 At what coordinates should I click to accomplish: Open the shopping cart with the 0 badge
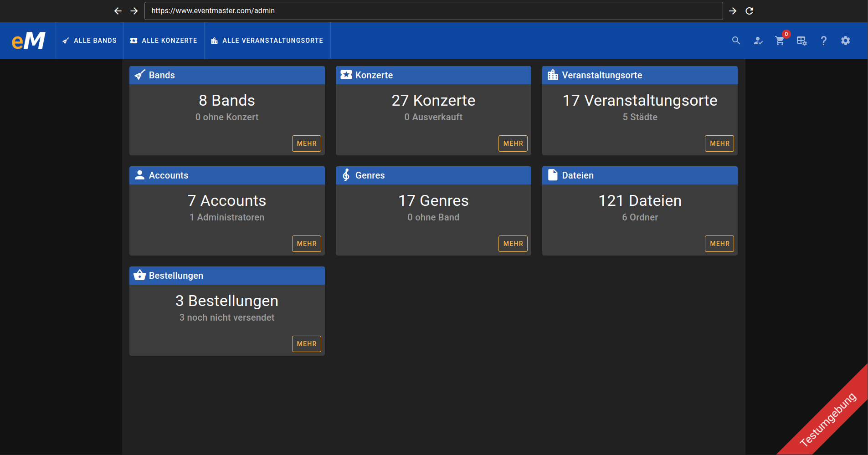pyautogui.click(x=780, y=41)
